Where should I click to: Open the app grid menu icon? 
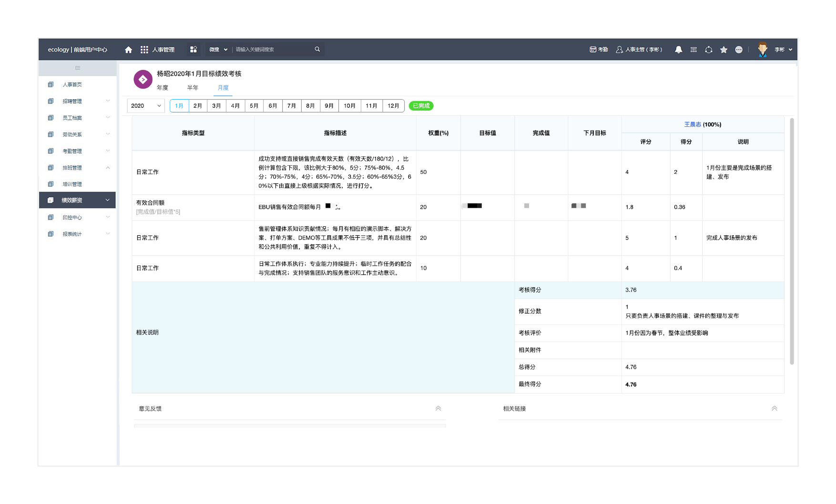(144, 50)
